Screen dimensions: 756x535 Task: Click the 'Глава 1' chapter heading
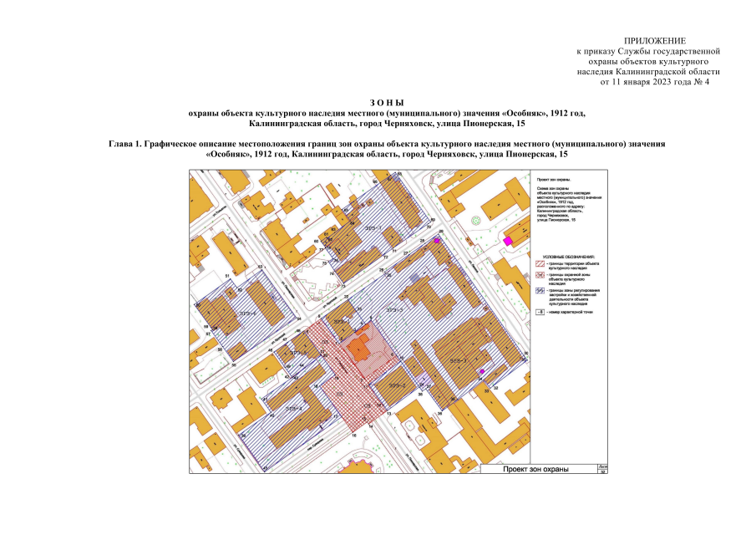(387, 149)
